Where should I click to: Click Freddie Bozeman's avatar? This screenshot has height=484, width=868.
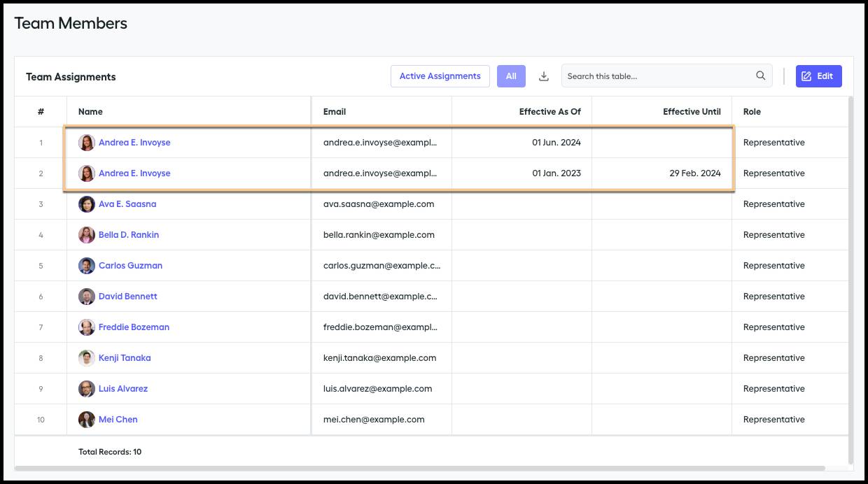point(87,327)
